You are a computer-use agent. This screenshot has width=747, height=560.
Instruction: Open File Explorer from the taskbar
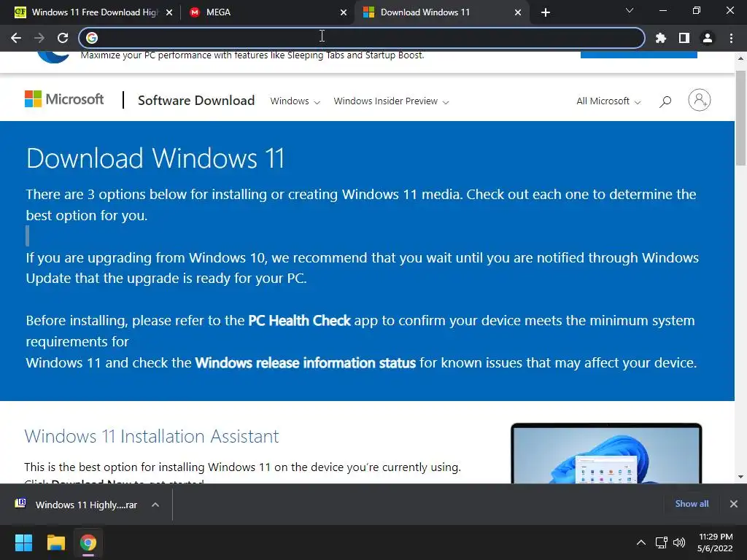pyautogui.click(x=55, y=542)
